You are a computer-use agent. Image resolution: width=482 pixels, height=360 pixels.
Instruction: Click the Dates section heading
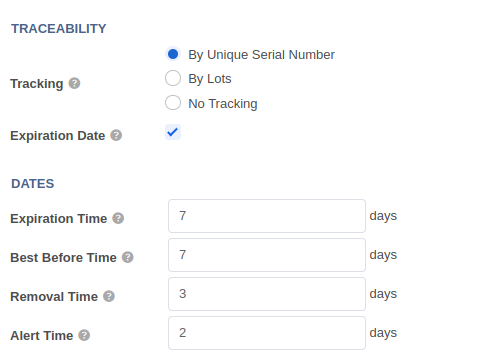click(x=33, y=184)
